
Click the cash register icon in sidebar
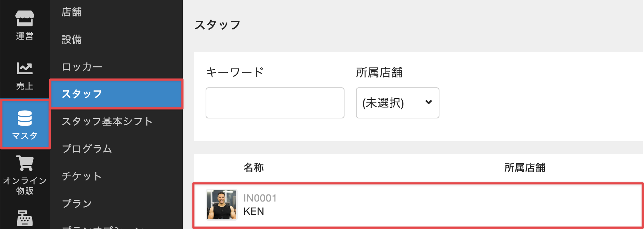(x=25, y=218)
